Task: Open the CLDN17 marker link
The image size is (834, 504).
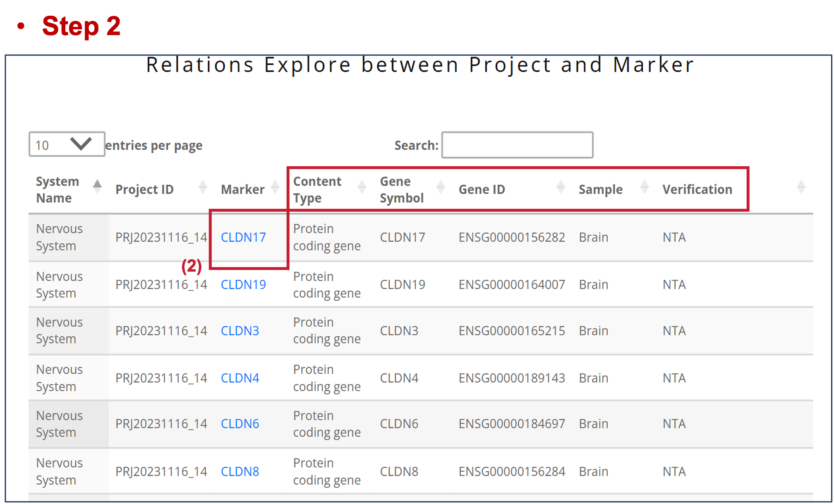Action: [x=243, y=237]
